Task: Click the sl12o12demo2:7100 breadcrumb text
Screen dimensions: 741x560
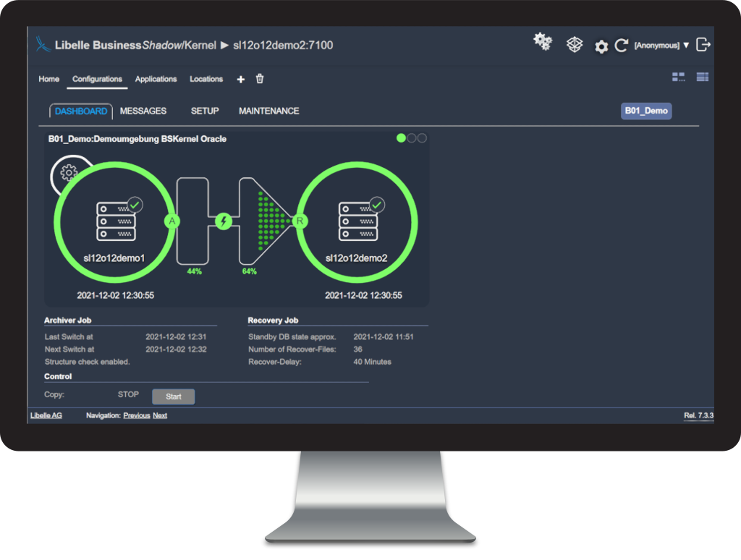Action: (283, 46)
